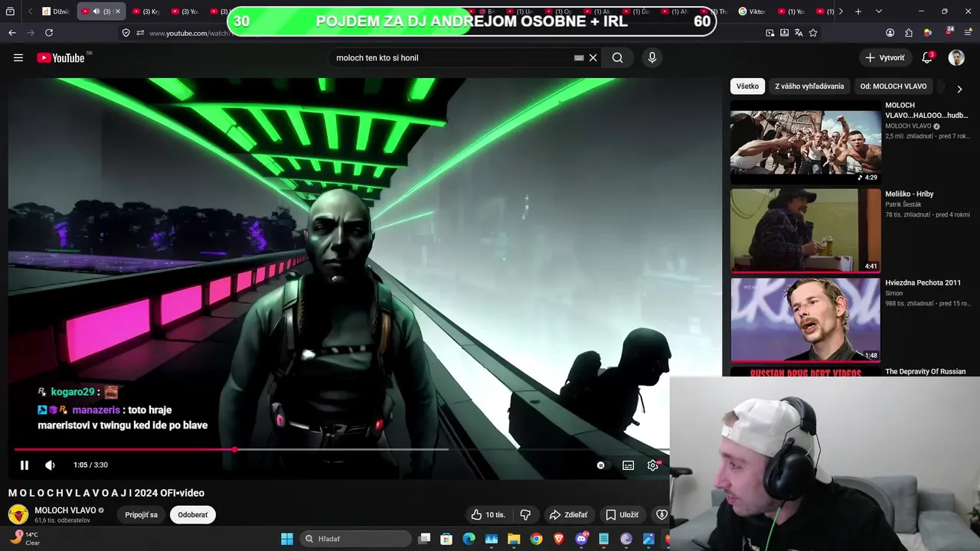Open the browser profile icon in toolbar
The image size is (980, 551).
click(890, 33)
